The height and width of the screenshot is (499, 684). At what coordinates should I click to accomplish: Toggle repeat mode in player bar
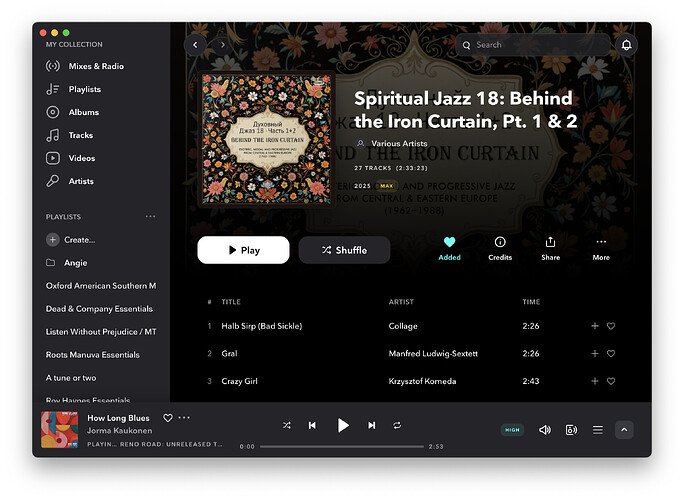[397, 425]
